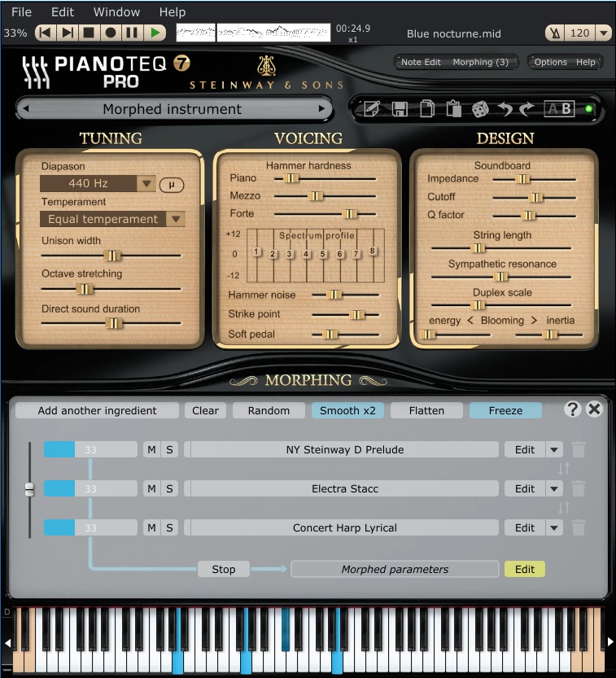616x678 pixels.
Task: Swap Electra Stacc and Concert Harp order
Action: [x=564, y=508]
